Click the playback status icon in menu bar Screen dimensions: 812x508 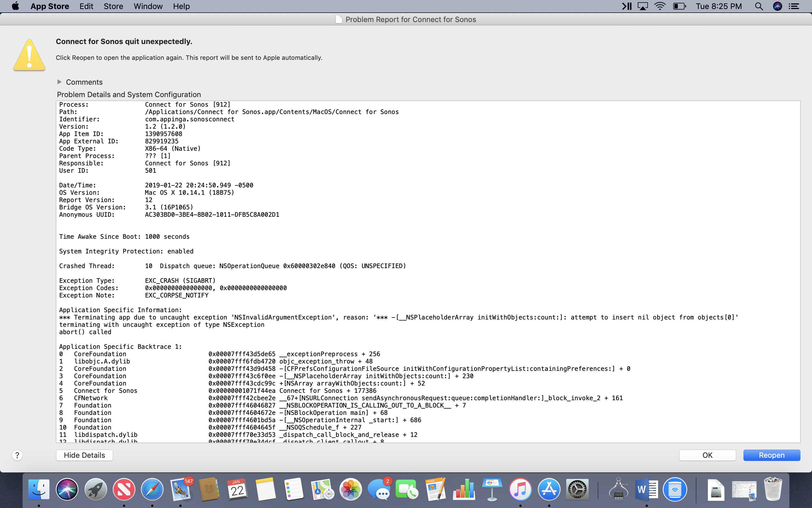626,6
